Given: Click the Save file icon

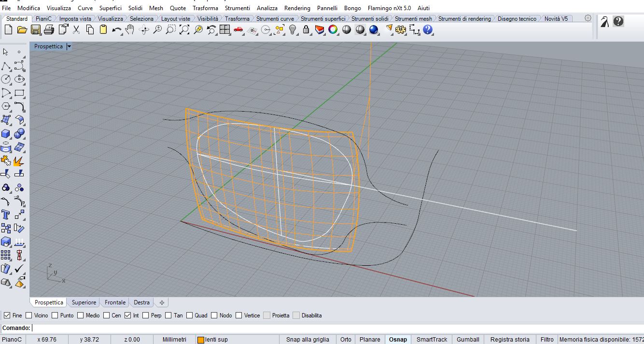Looking at the screenshot, I should tap(35, 30).
